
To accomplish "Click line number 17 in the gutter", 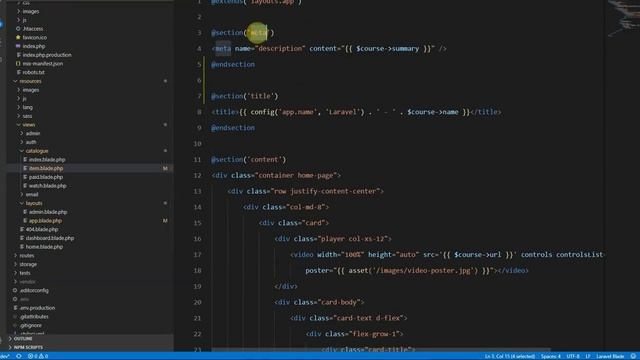I will point(198,255).
